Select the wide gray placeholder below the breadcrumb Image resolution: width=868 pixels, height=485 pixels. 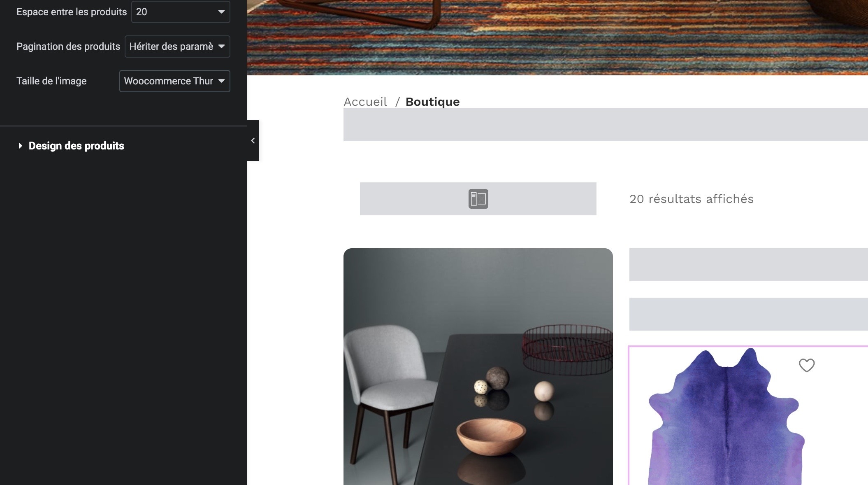coord(606,125)
